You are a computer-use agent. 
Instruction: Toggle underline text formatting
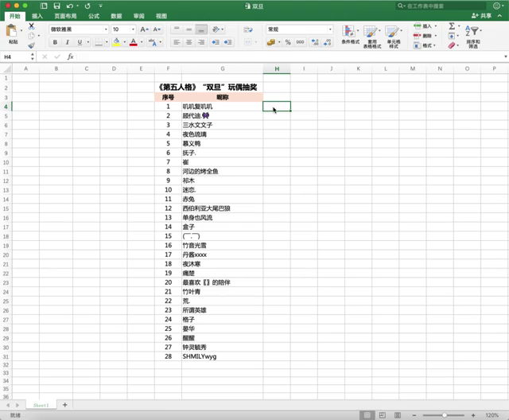pos(79,42)
